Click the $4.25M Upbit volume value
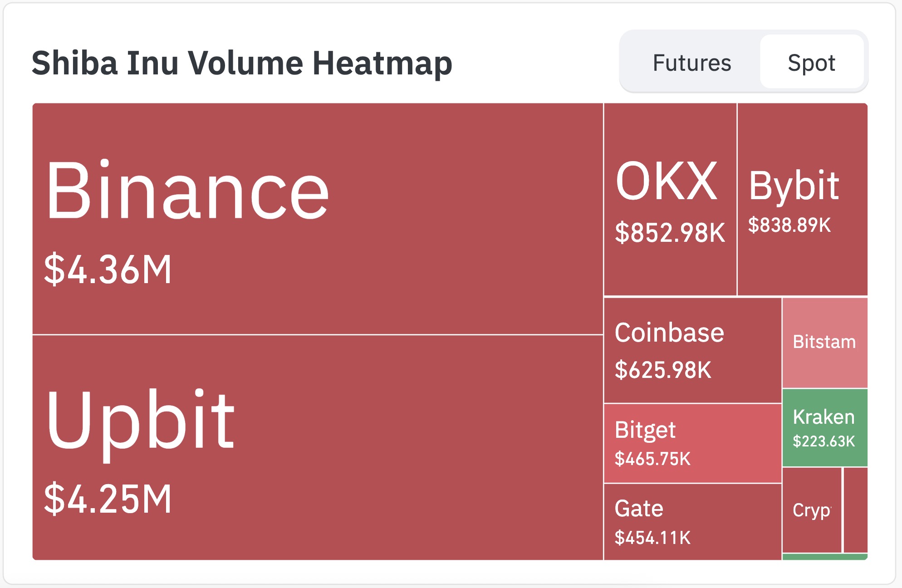 108,499
